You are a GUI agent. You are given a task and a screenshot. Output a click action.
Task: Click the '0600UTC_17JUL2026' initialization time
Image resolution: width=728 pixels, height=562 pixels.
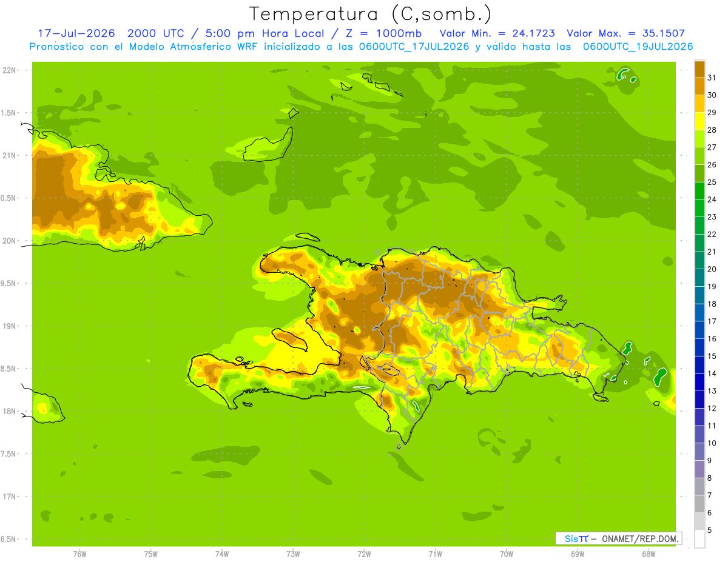[414, 47]
